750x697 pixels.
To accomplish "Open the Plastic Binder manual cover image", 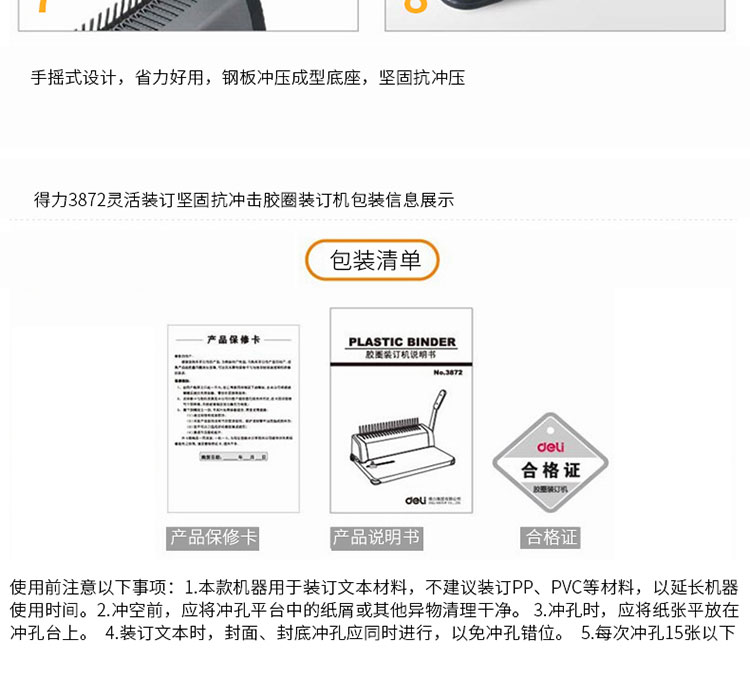I will point(401,410).
